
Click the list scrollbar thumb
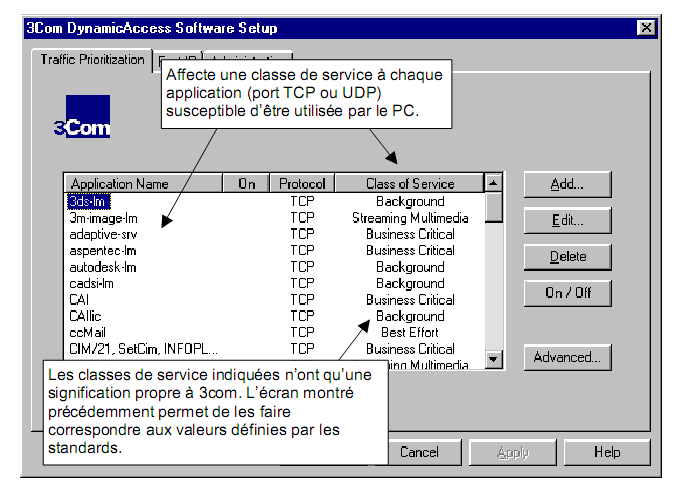coord(493,207)
